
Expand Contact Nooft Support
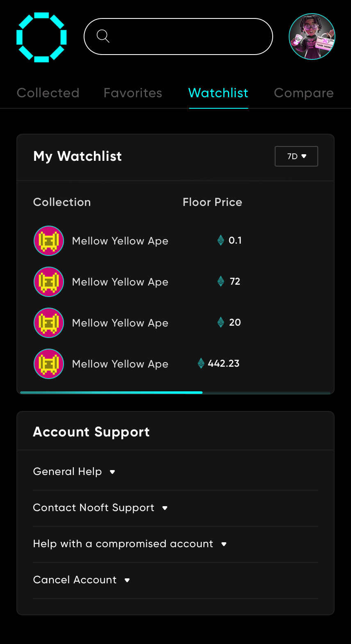point(100,508)
